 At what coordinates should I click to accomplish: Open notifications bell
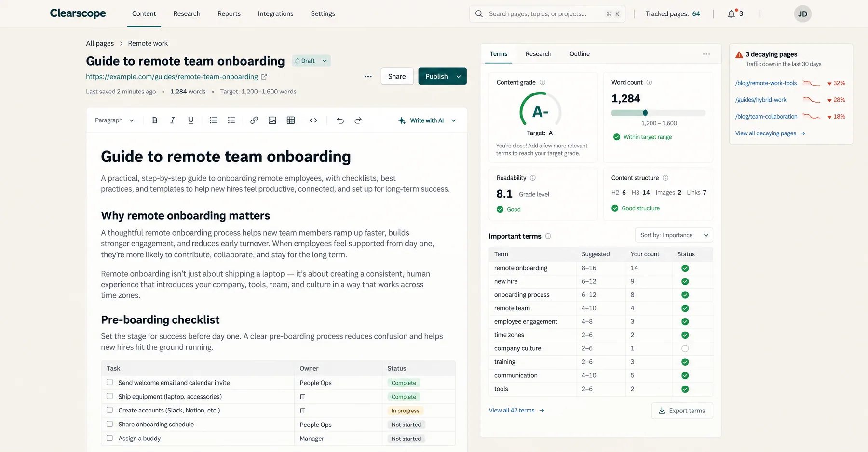point(732,14)
